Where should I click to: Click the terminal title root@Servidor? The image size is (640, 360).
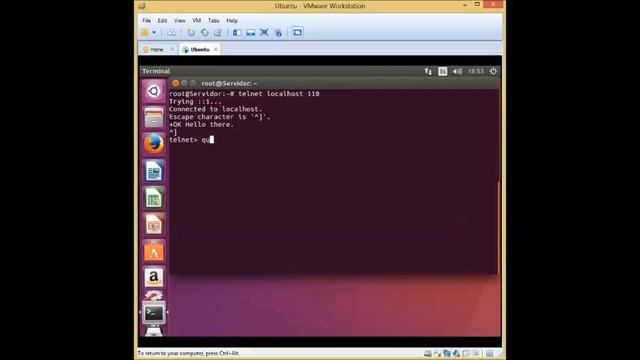(x=229, y=83)
